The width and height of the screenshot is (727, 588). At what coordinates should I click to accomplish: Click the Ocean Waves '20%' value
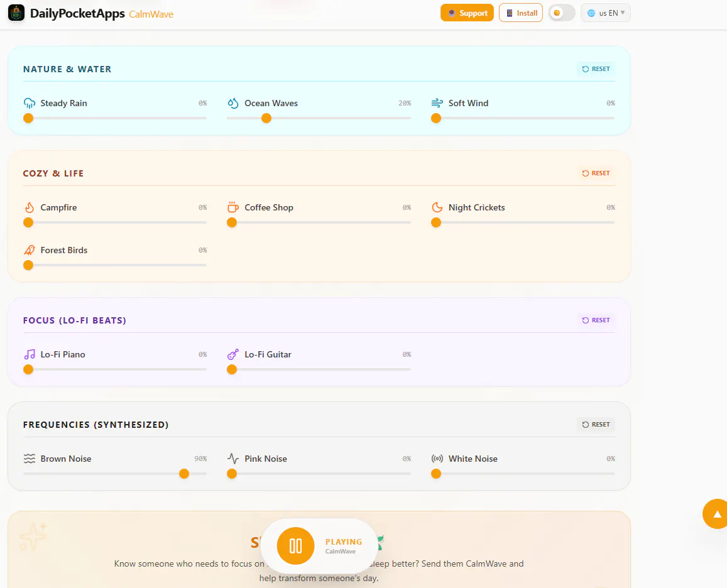click(x=405, y=103)
